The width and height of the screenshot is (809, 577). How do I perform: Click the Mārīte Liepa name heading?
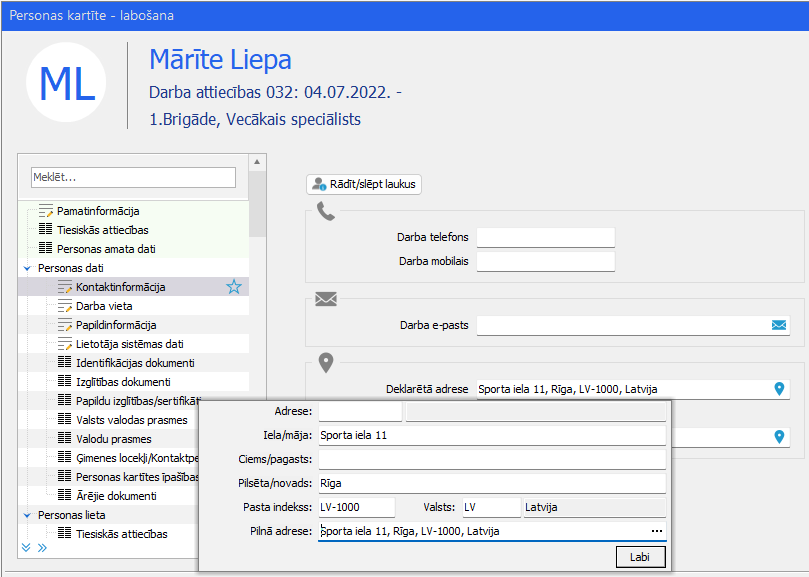click(220, 59)
